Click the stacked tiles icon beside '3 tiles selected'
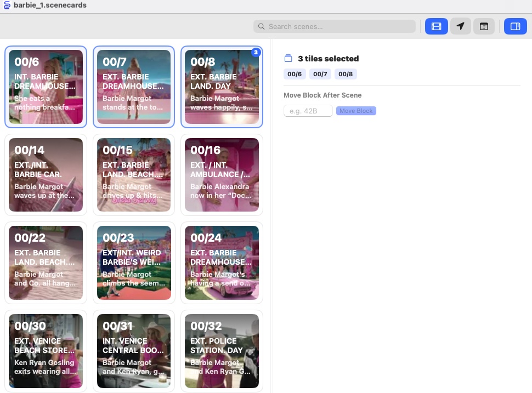The height and width of the screenshot is (393, 532). point(288,58)
